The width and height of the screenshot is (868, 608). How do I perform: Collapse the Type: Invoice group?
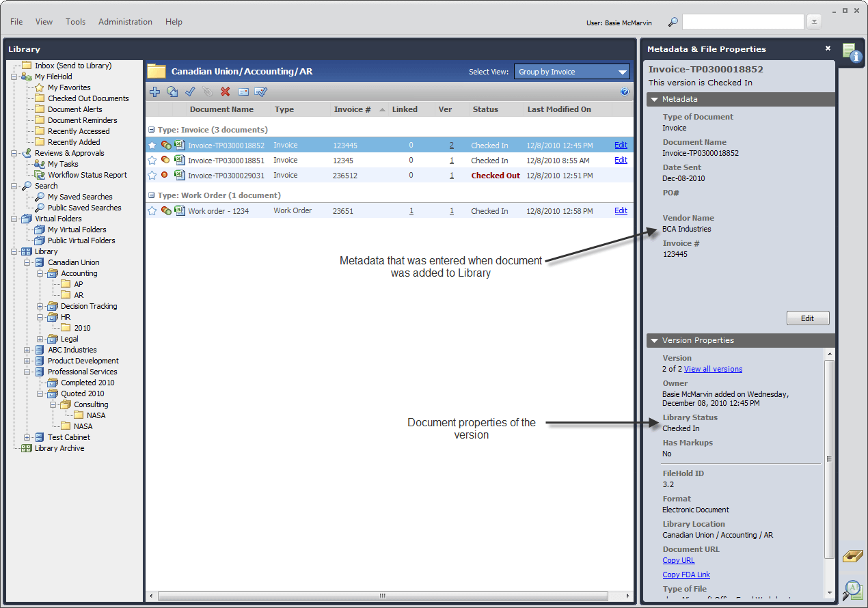152,130
